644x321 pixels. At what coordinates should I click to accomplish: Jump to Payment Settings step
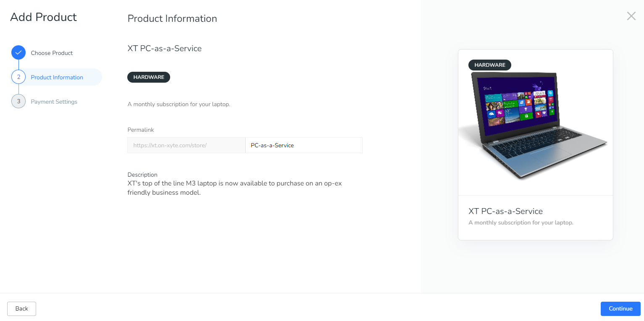pyautogui.click(x=54, y=102)
